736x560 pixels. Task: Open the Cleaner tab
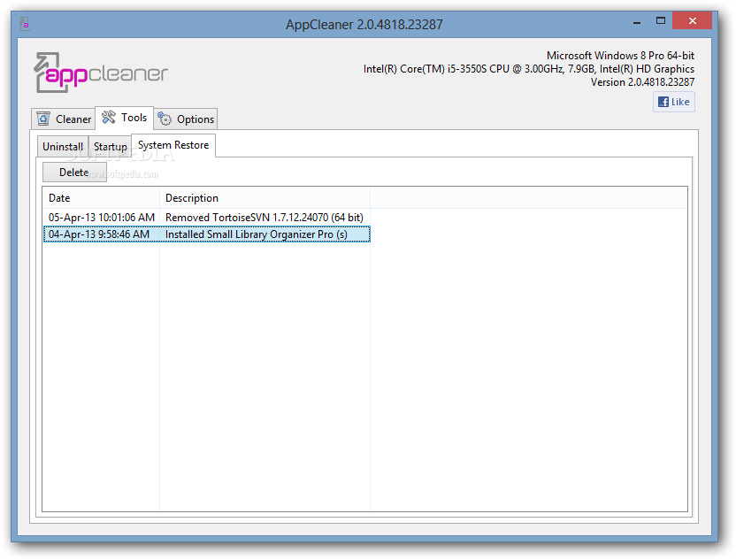point(64,119)
